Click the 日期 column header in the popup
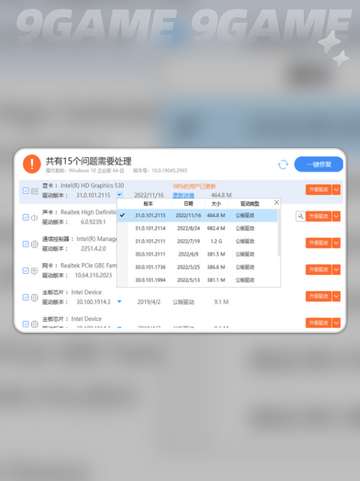 coord(188,204)
